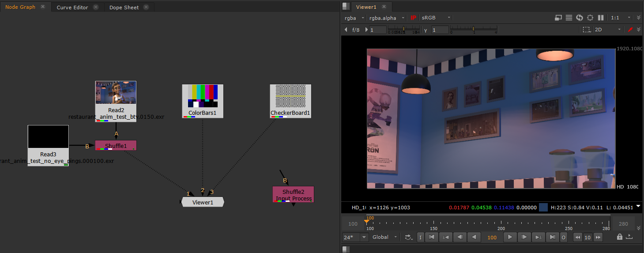Select the Node Graph tab
The width and height of the screenshot is (644, 253).
[20, 7]
